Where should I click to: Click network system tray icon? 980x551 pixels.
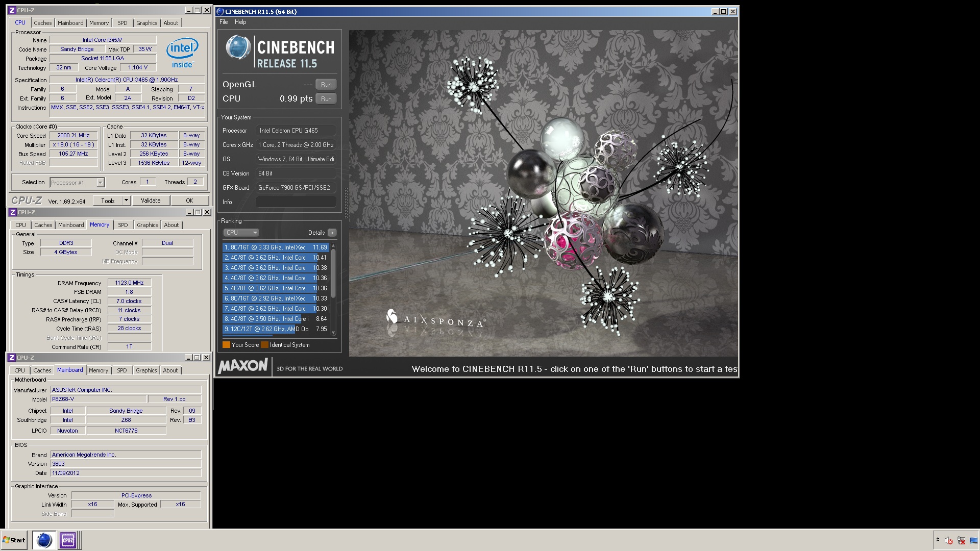961,540
